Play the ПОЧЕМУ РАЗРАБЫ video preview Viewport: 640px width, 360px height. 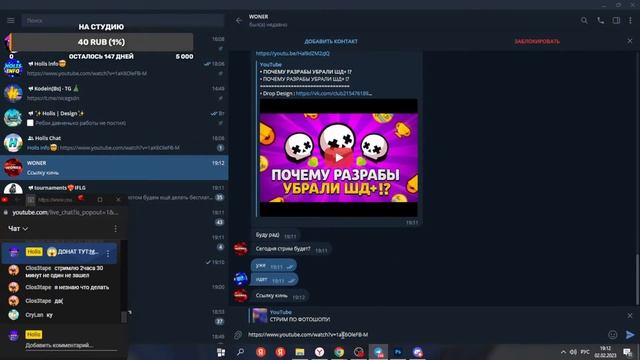(339, 158)
